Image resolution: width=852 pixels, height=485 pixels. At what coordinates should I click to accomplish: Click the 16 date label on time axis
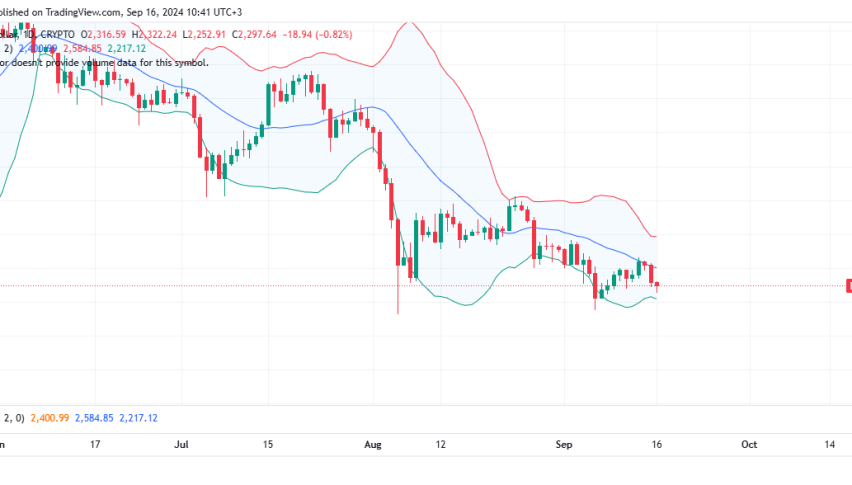[x=657, y=444]
